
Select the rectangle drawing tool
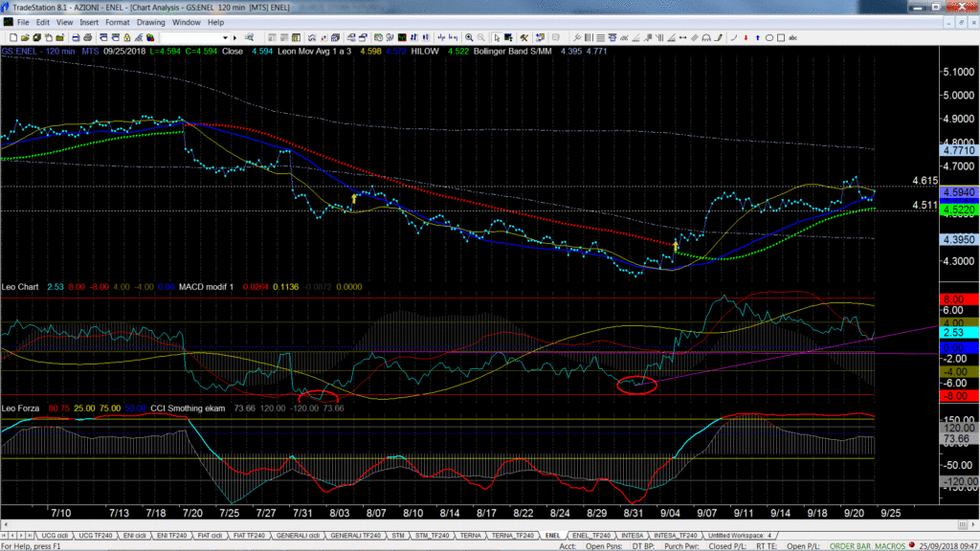781,38
